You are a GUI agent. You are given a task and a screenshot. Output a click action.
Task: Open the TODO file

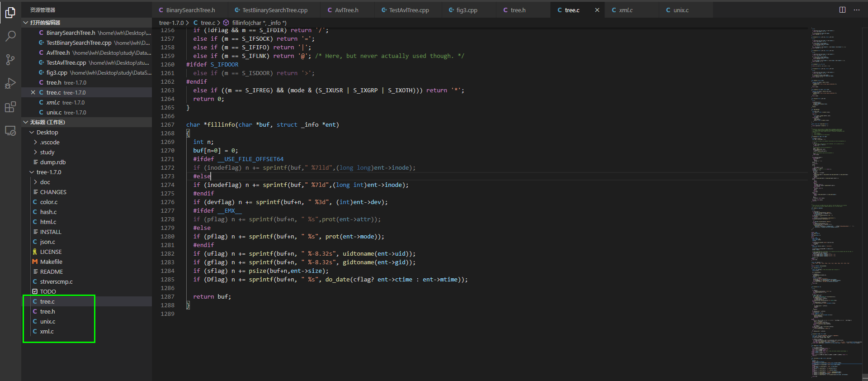87,291
